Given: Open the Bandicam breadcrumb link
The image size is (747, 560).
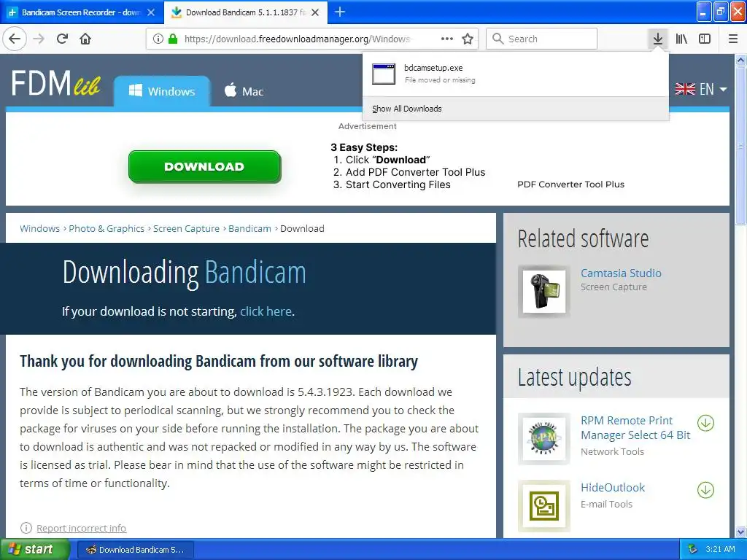Looking at the screenshot, I should point(249,228).
